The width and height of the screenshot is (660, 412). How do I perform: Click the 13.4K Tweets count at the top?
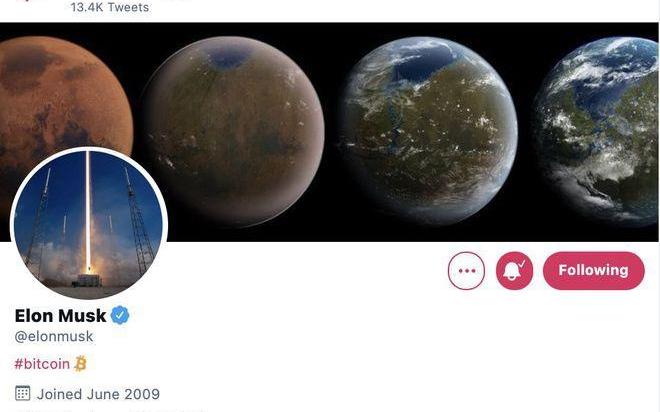[109, 7]
